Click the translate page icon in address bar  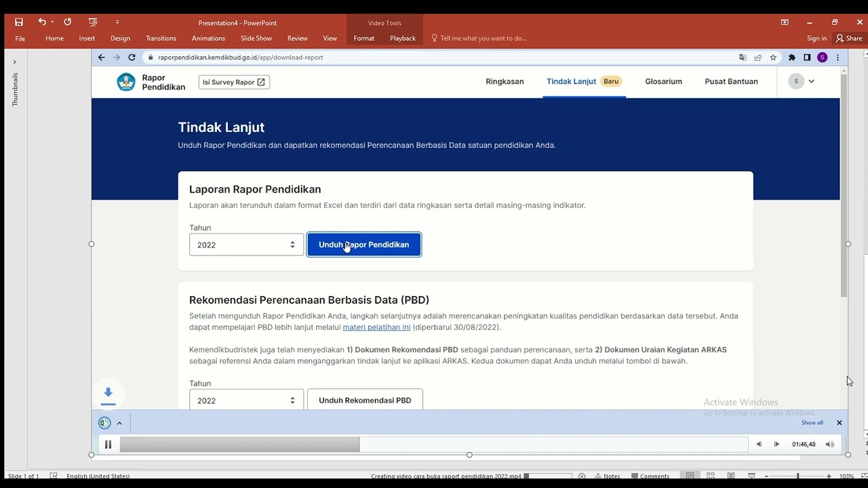(743, 58)
